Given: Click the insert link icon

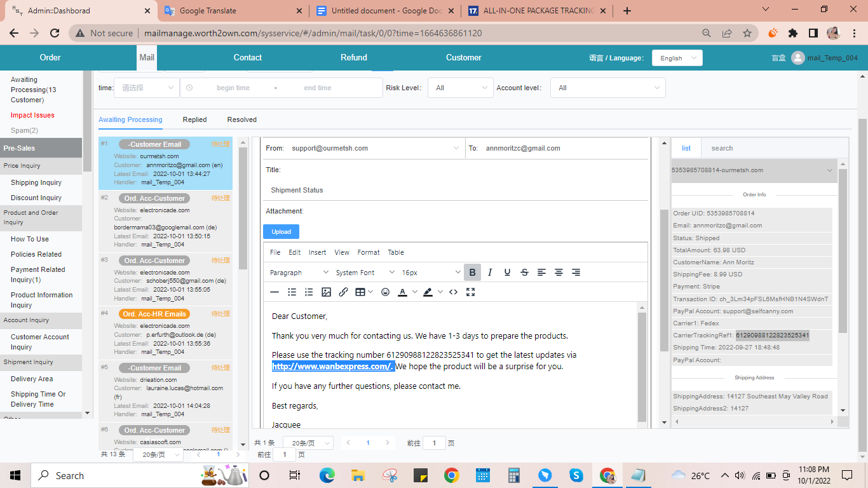Looking at the screenshot, I should click(x=343, y=292).
